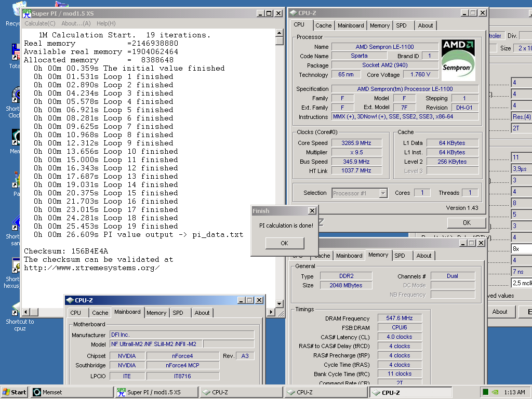532x399 pixels.
Task: Click Bus Speed value 345.9 MHz
Action: click(356, 162)
